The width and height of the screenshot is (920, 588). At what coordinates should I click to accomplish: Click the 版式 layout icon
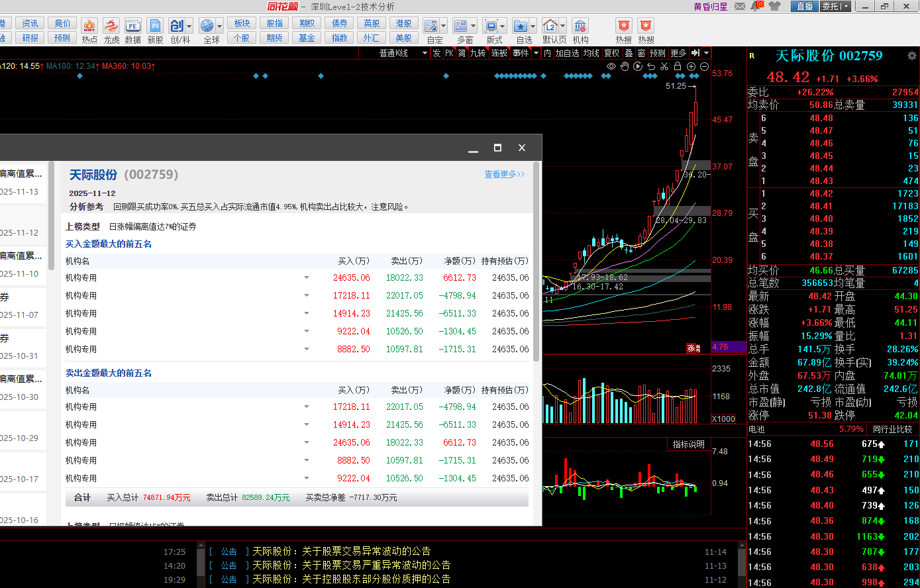pyautogui.click(x=491, y=26)
